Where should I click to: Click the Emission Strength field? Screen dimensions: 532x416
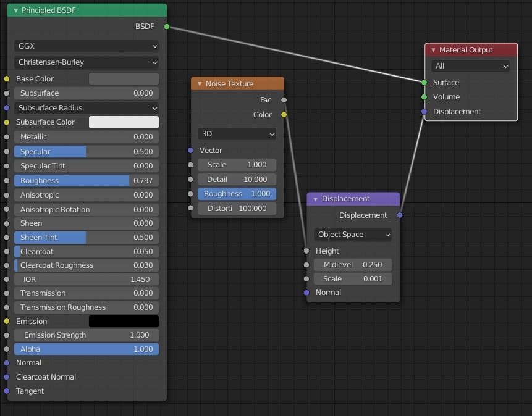click(x=87, y=335)
